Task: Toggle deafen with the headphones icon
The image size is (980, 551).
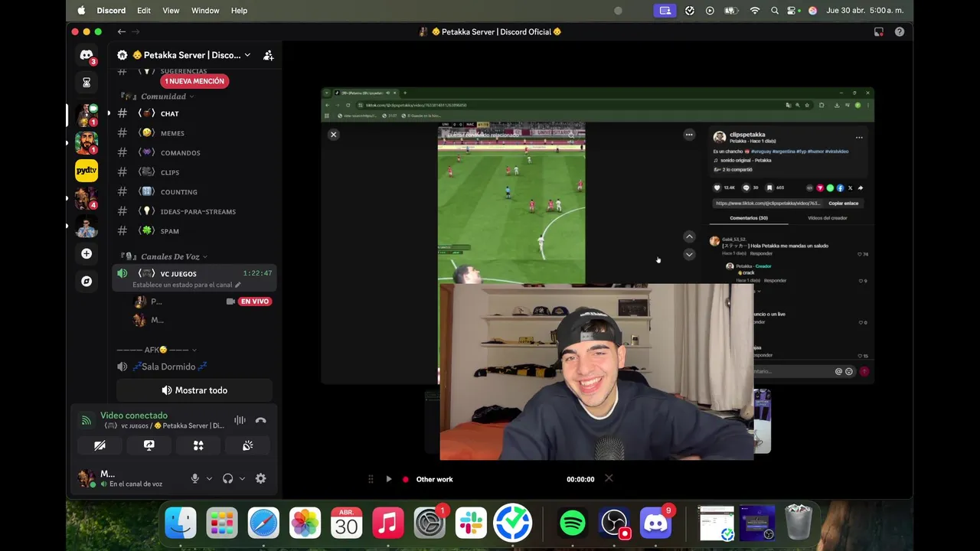Action: point(227,478)
